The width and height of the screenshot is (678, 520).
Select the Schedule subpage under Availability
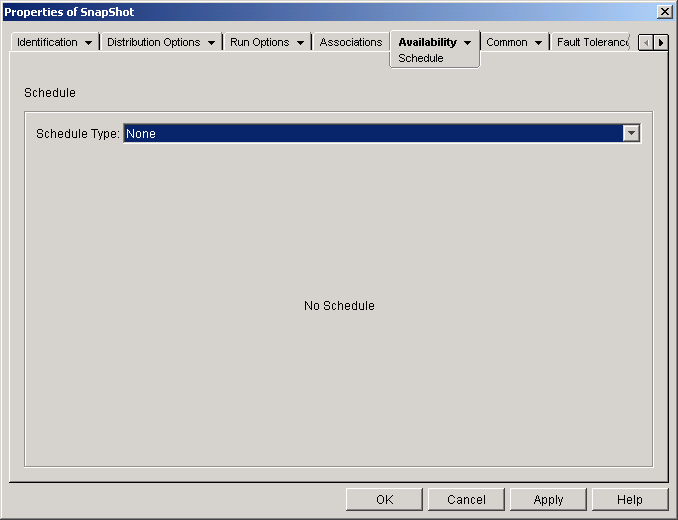(421, 58)
